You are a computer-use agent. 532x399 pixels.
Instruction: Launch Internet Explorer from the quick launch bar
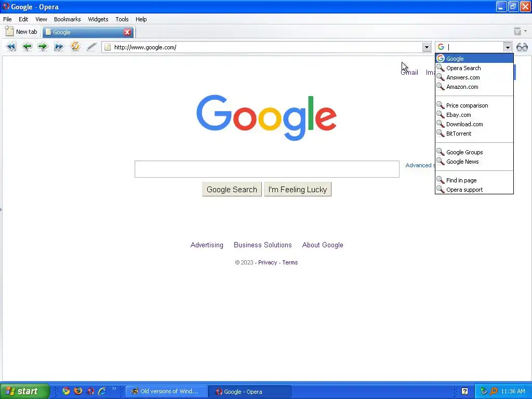click(102, 391)
